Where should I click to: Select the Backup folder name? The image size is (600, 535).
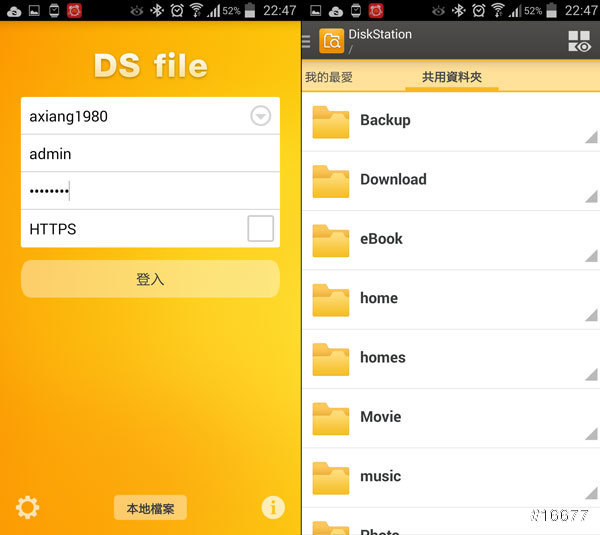click(385, 120)
